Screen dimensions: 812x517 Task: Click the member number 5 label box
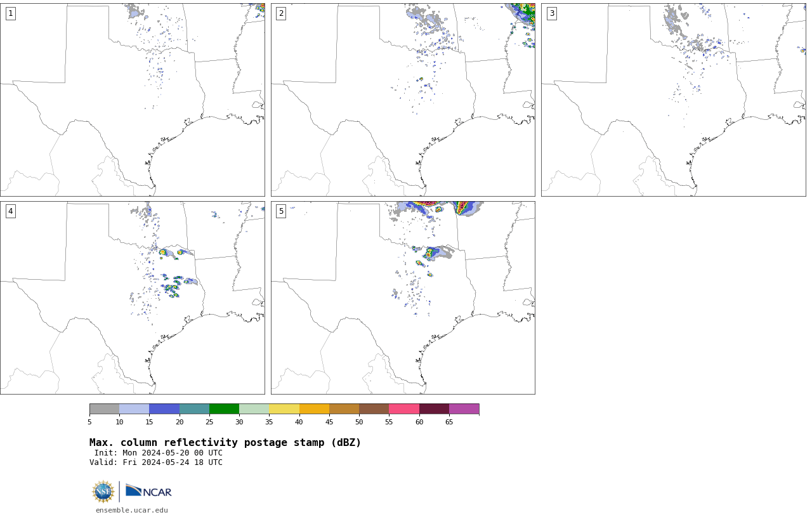click(x=281, y=211)
